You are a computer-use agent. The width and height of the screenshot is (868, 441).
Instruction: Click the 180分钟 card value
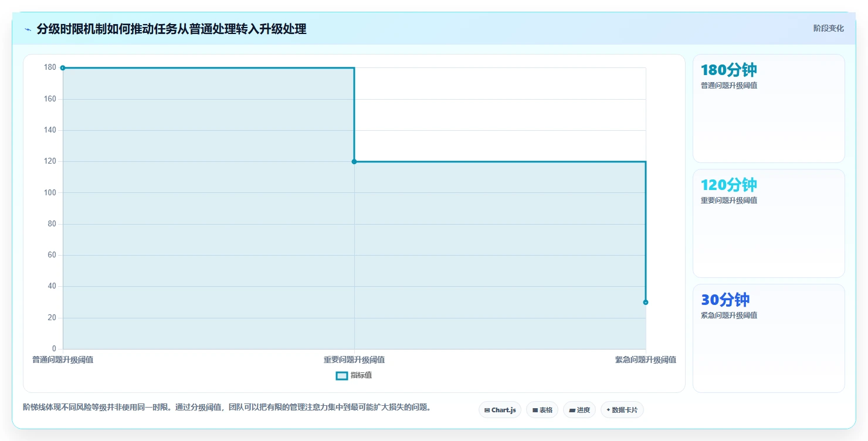point(728,70)
